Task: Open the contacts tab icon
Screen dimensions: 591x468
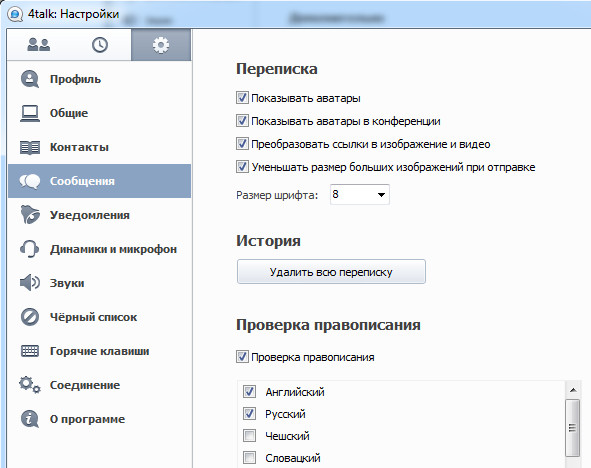Action: click(38, 45)
